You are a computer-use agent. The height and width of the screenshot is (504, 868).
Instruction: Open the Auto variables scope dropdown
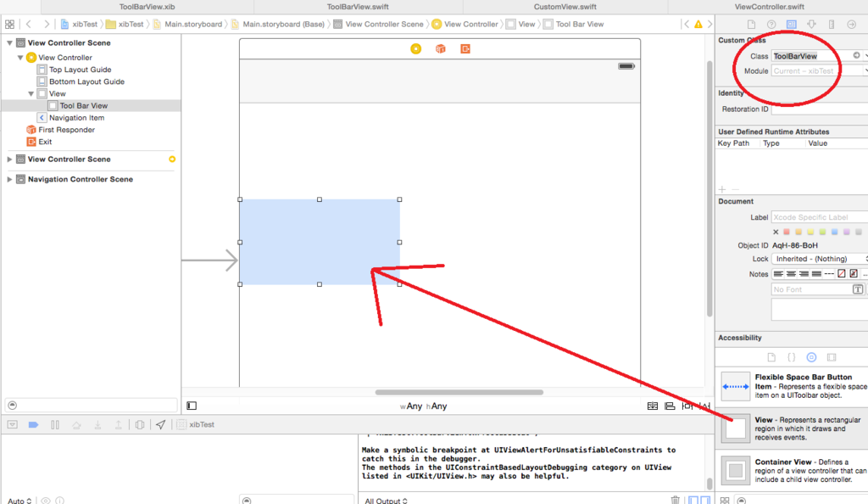[x=19, y=500]
